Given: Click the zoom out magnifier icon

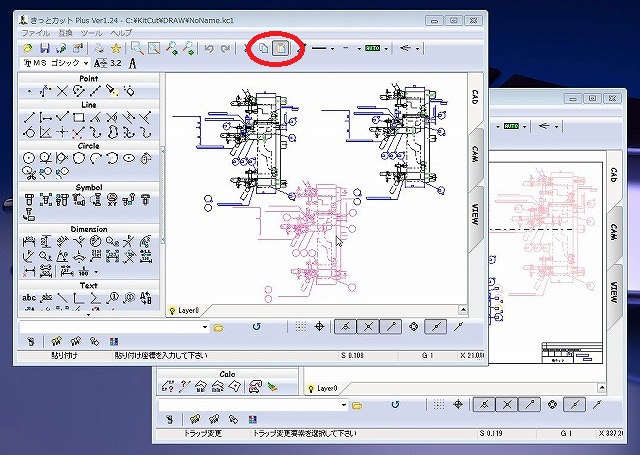Looking at the screenshot, I should click(x=188, y=49).
